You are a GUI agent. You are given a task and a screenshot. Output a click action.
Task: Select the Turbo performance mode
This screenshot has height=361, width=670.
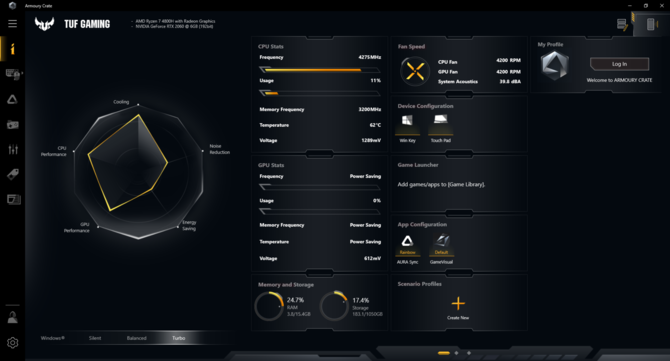(179, 338)
